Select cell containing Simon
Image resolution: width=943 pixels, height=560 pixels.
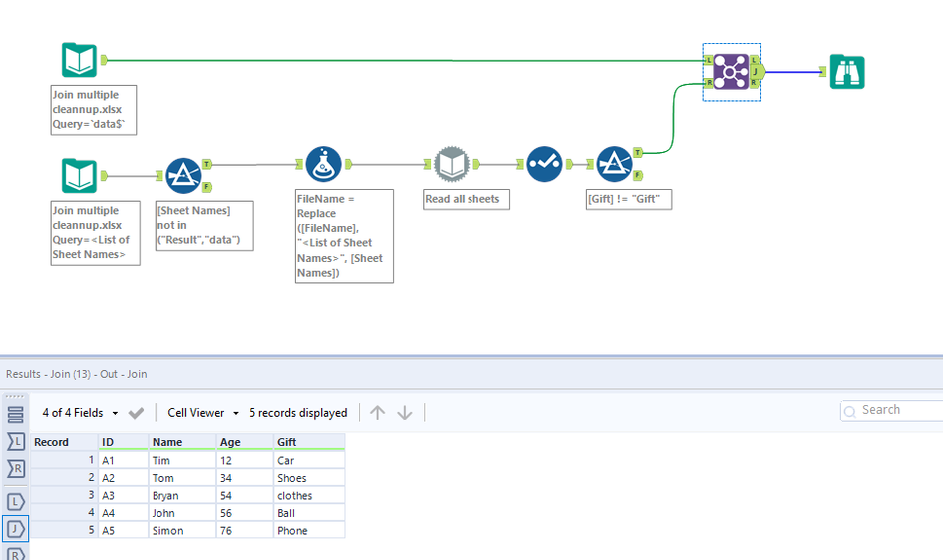pos(182,530)
